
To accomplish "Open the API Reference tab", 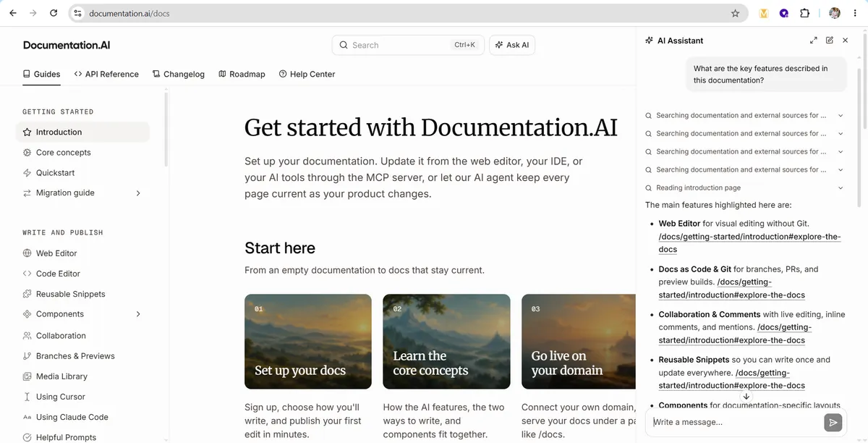I will click(x=106, y=74).
